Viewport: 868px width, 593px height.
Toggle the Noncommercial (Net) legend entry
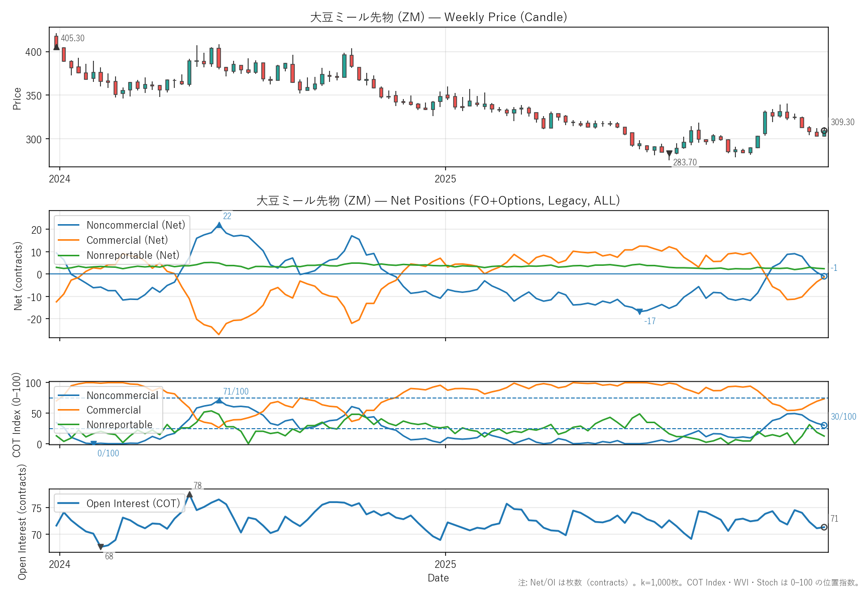click(x=136, y=225)
